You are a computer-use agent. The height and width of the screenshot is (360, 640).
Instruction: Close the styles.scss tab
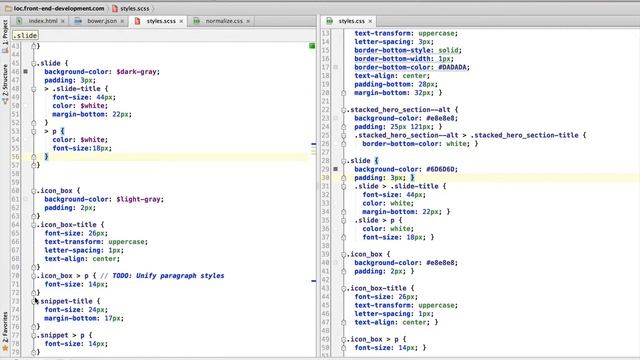point(181,21)
